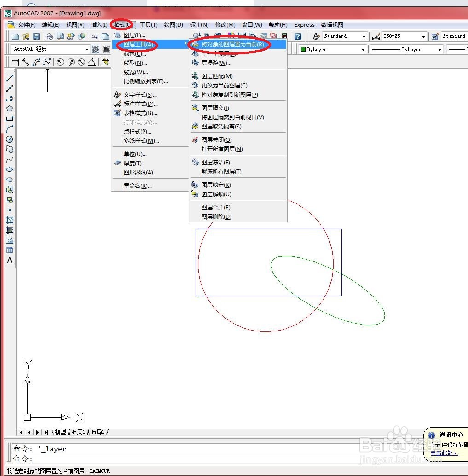Choose 图层隔离(I) submenu item
The width and height of the screenshot is (468, 476).
point(238,108)
